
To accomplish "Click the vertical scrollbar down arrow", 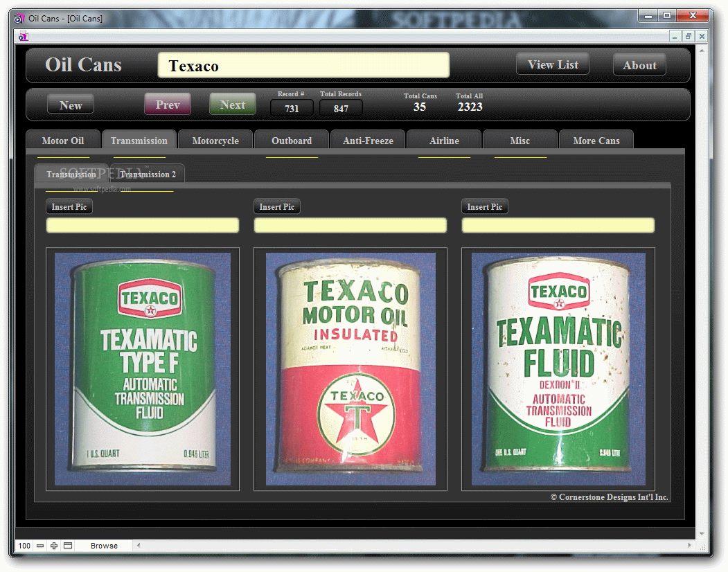I will [702, 534].
